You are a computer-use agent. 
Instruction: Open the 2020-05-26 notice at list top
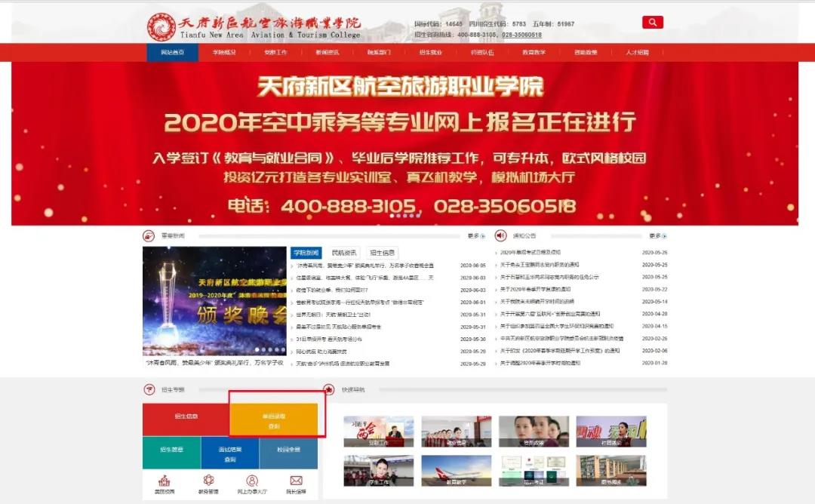[x=531, y=253]
